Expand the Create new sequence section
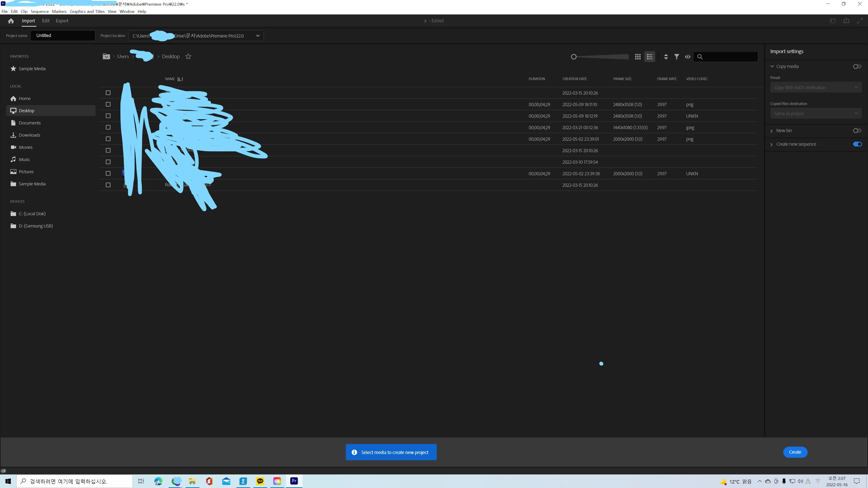 (772, 145)
